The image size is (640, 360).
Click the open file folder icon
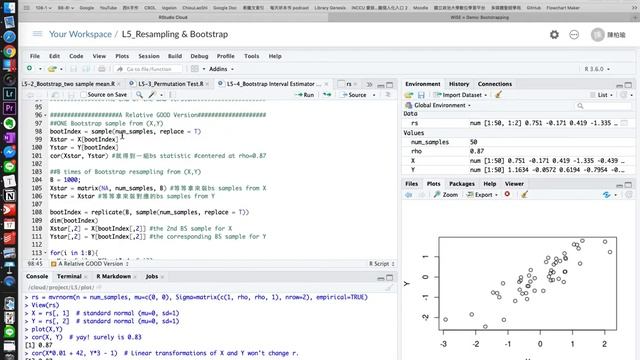pyautogui.click(x=52, y=69)
